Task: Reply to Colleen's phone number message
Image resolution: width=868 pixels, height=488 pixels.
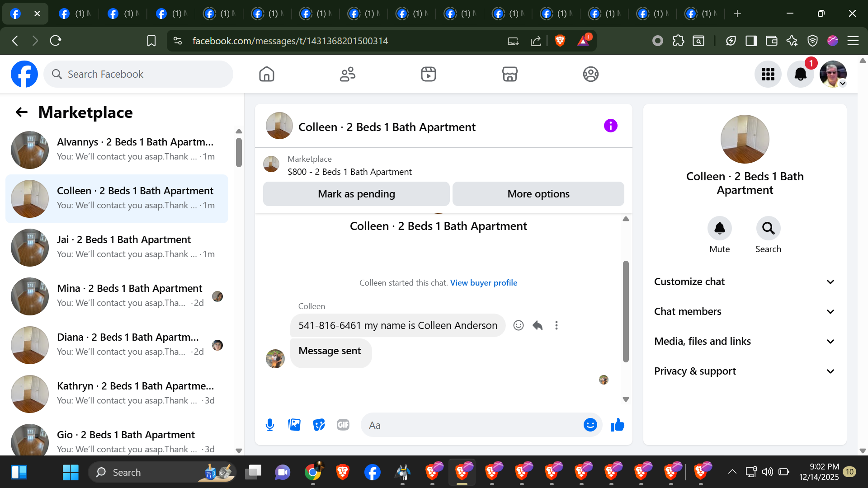Action: click(x=538, y=325)
